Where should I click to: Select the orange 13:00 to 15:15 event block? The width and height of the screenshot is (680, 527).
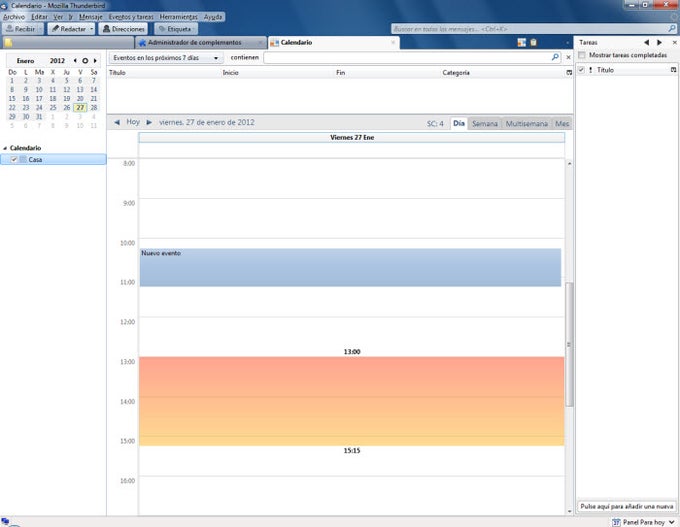(x=352, y=401)
